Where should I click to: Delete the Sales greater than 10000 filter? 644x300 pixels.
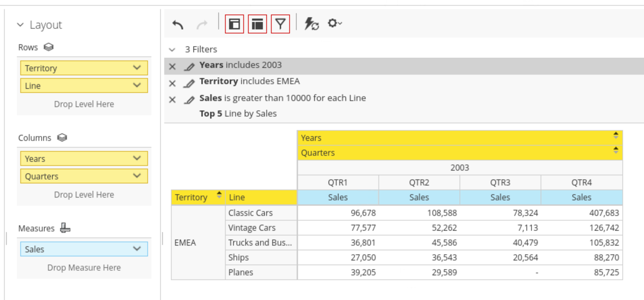pyautogui.click(x=172, y=100)
